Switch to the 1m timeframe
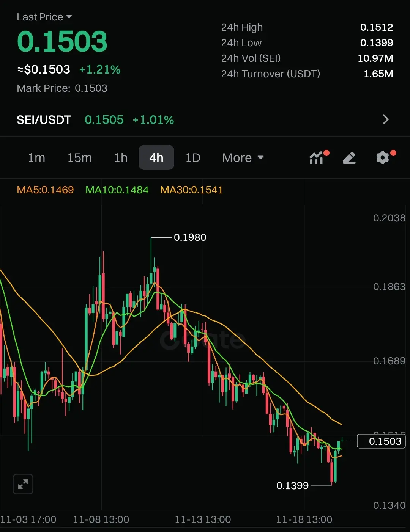The height and width of the screenshot is (532, 410). tap(36, 158)
